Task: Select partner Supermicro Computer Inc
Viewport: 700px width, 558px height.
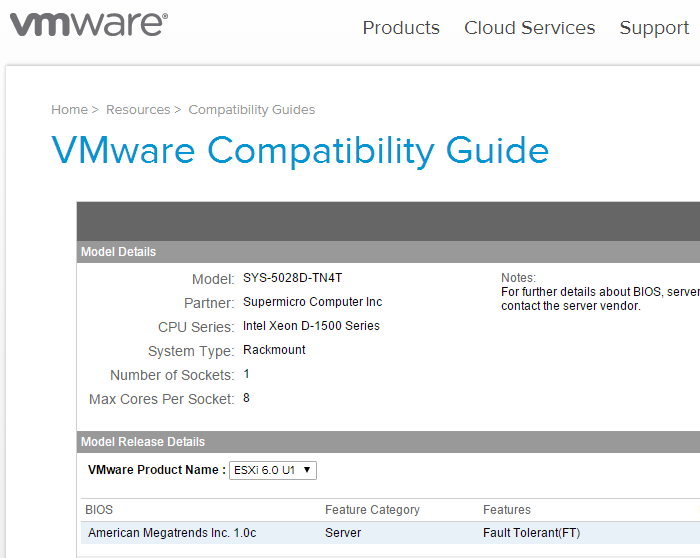Action: (312, 302)
